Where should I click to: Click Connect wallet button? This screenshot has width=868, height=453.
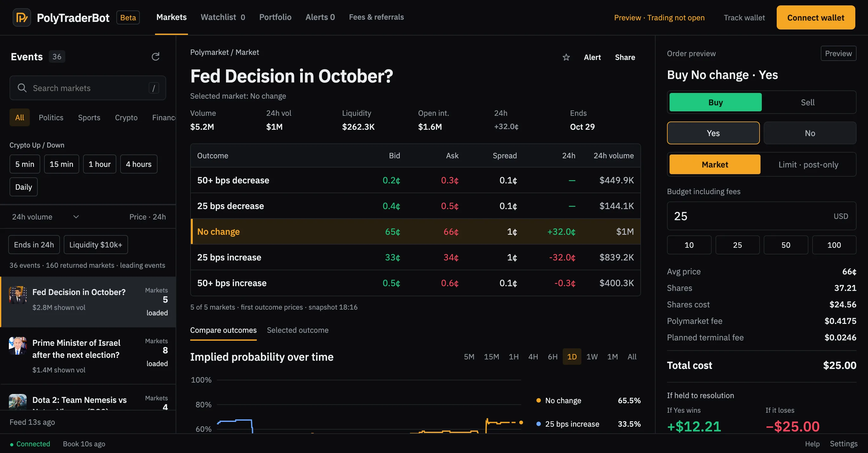(816, 17)
